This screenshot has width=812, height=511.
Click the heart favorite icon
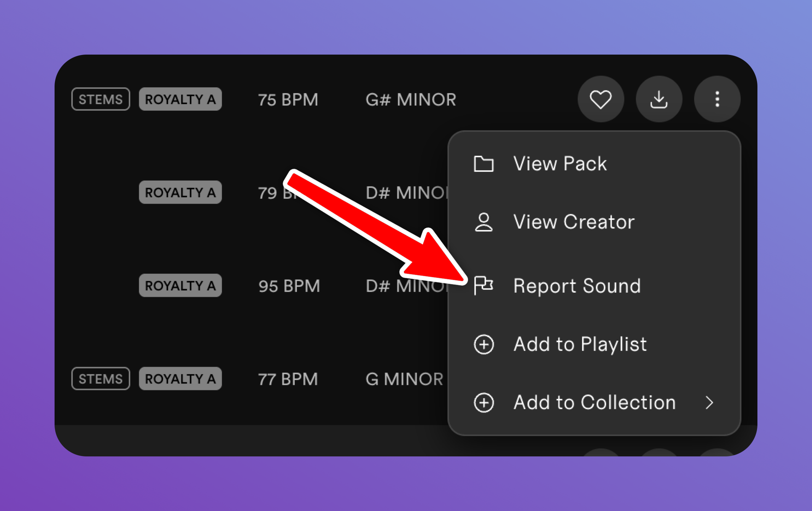[x=601, y=99]
